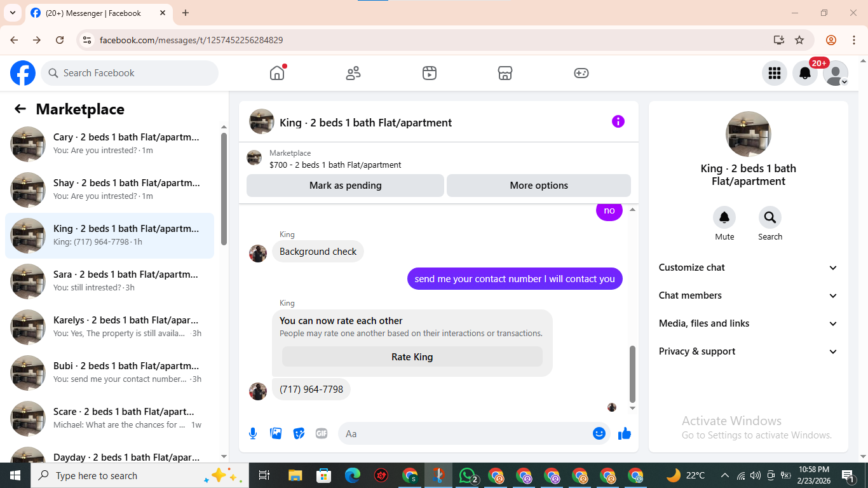Expand Privacy & support section
The width and height of the screenshot is (868, 488).
click(x=748, y=351)
